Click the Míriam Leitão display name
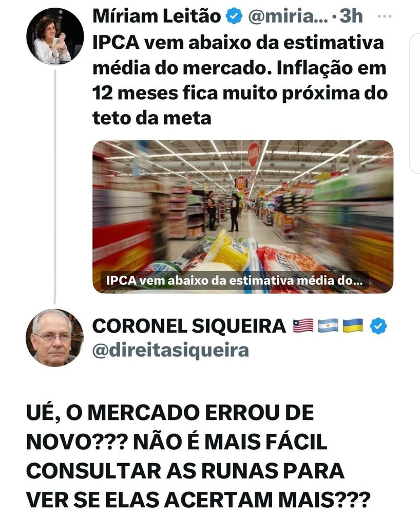Screen dimensions: 420x514 pyautogui.click(x=157, y=16)
